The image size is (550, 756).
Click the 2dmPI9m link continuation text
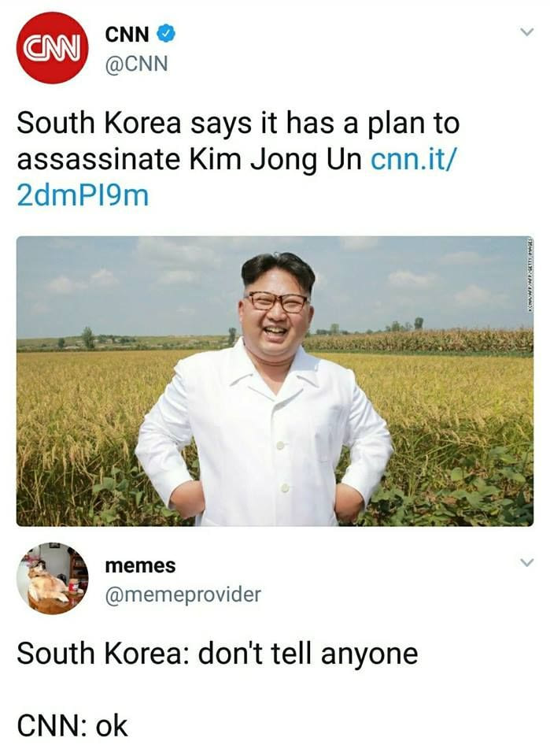pos(83,196)
